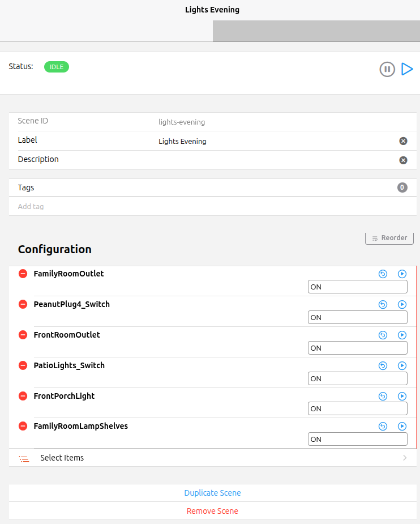
Task: Open the Select Items list
Action: (x=62, y=458)
